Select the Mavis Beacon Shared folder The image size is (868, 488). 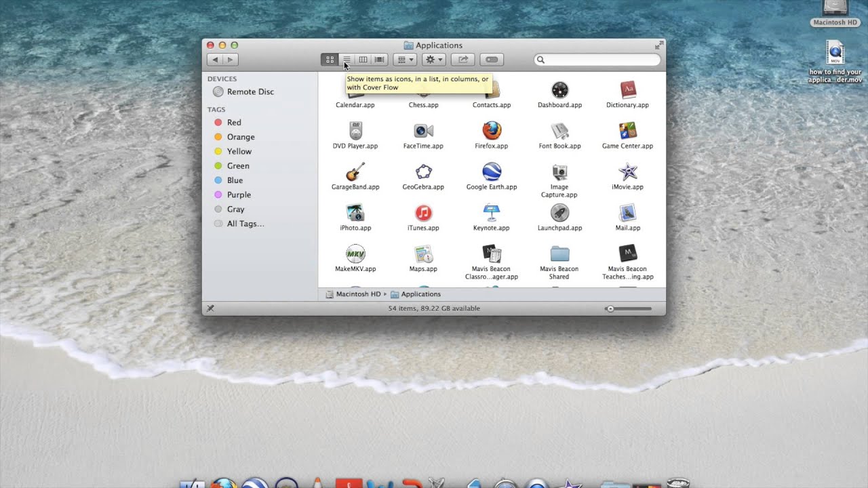tap(559, 254)
